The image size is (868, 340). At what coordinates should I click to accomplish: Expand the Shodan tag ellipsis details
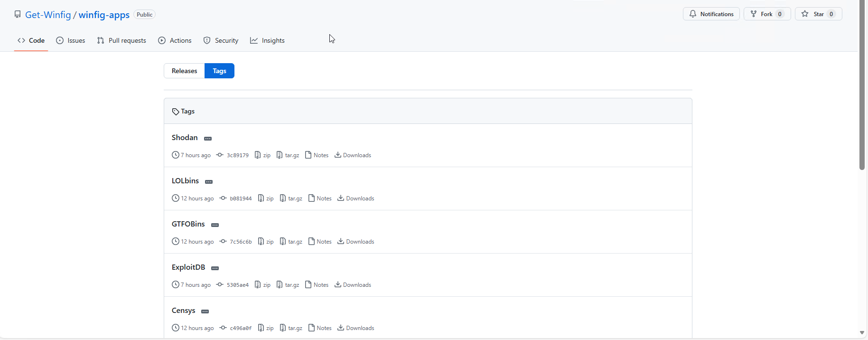coord(208,139)
